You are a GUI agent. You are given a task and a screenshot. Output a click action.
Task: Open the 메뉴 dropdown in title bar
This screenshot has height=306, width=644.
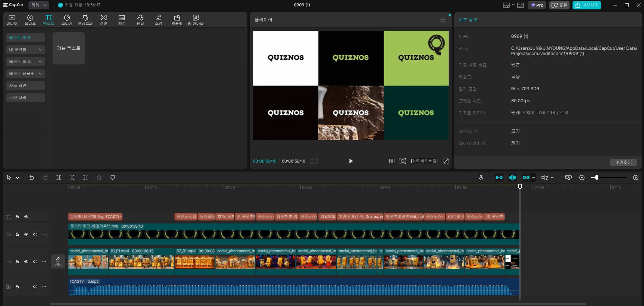pos(39,5)
